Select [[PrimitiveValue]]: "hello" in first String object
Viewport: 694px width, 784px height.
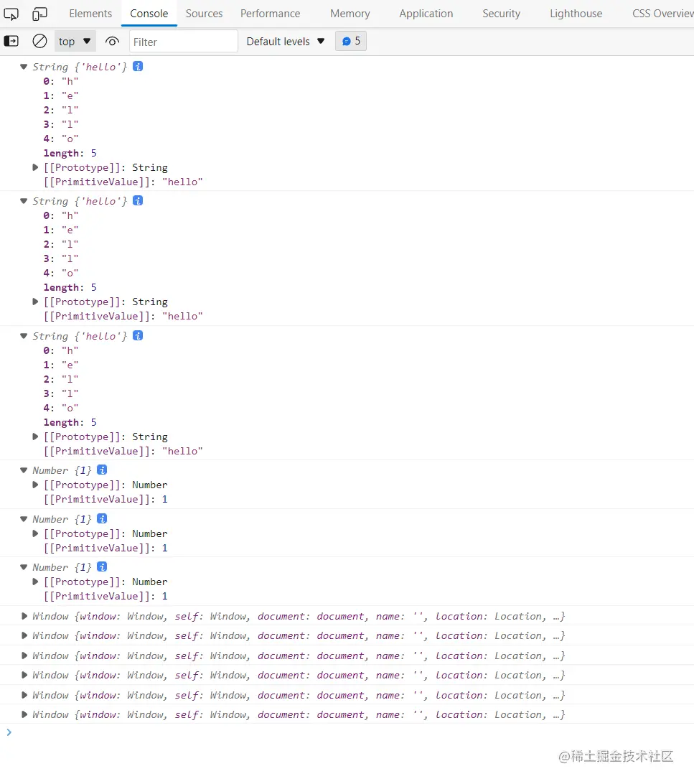(x=123, y=182)
